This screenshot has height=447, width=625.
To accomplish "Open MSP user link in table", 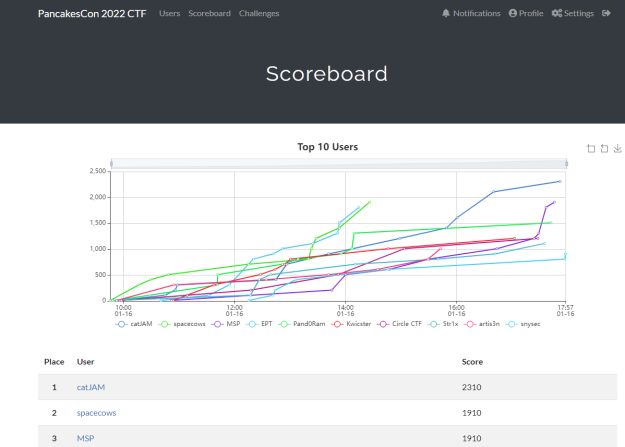I will 85,438.
